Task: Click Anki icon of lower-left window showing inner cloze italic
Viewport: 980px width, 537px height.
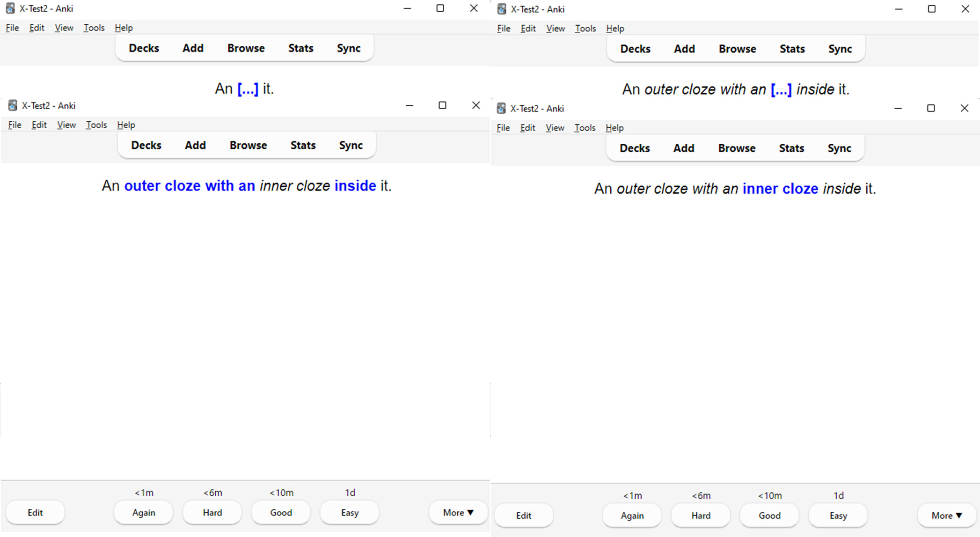Action: tap(13, 105)
